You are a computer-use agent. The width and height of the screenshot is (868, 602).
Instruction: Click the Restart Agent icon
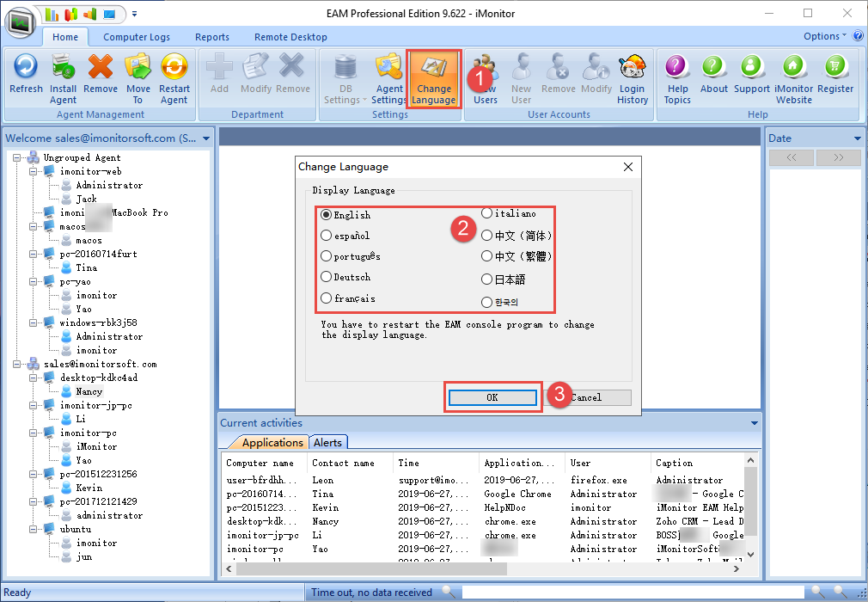coord(174,67)
